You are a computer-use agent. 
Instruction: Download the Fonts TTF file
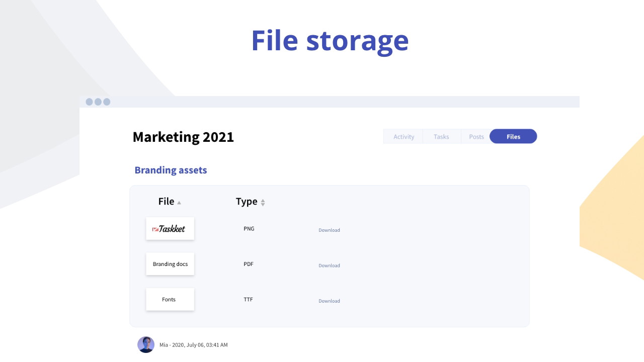point(329,301)
